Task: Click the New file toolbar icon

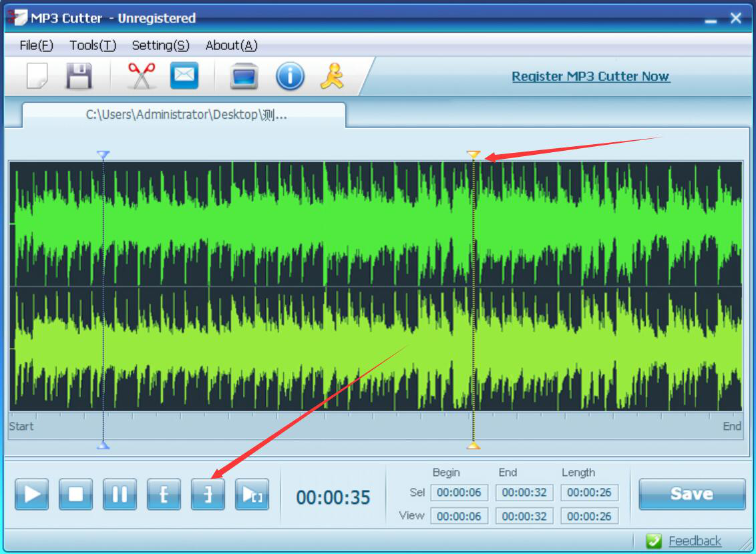Action: click(37, 76)
